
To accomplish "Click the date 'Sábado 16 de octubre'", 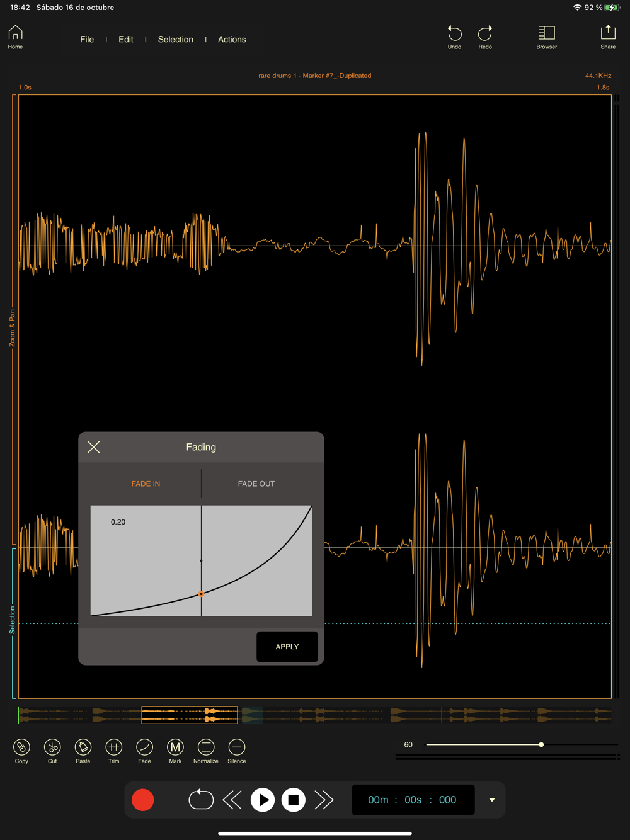I will coord(75,8).
